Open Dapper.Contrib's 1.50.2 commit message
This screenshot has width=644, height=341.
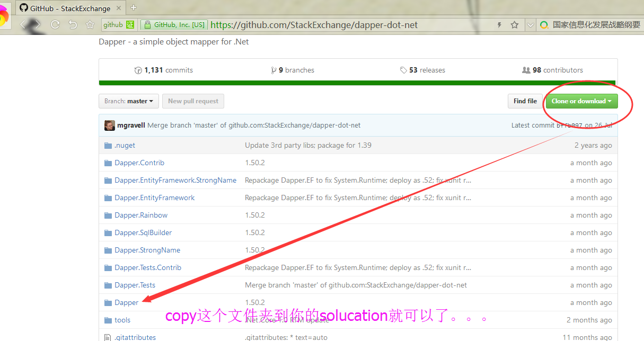[x=255, y=163]
